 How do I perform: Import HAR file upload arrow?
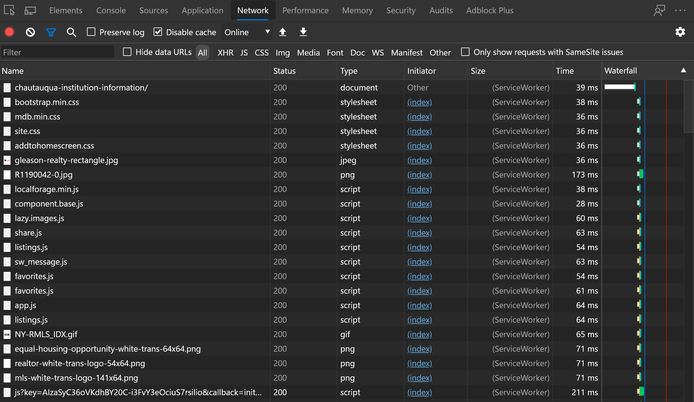[x=282, y=32]
